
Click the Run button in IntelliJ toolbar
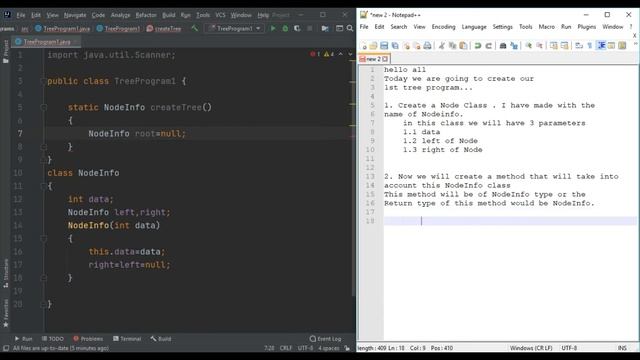273,29
